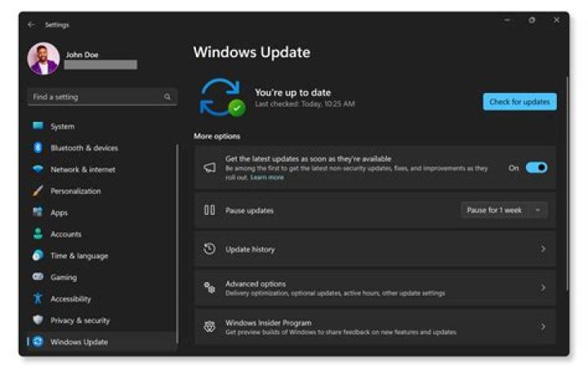The image size is (588, 368).
Task: Open Windows Insider Program chevron
Action: coord(543,326)
